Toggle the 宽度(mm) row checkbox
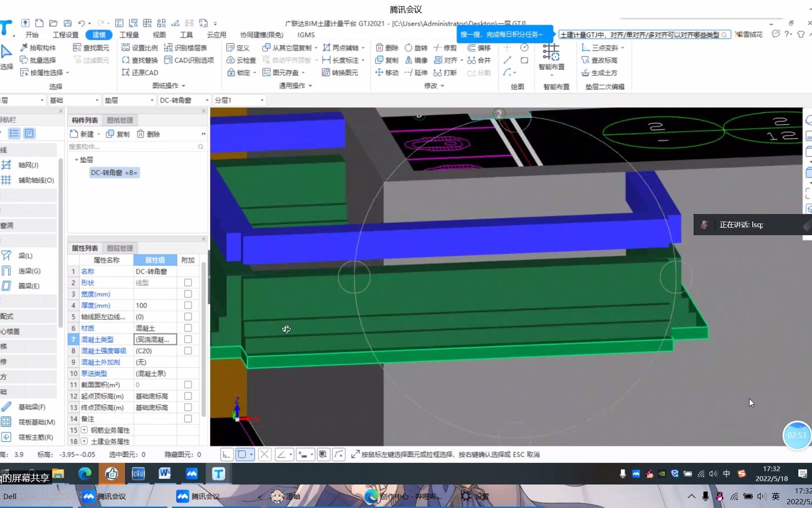This screenshot has width=812, height=508. click(188, 294)
